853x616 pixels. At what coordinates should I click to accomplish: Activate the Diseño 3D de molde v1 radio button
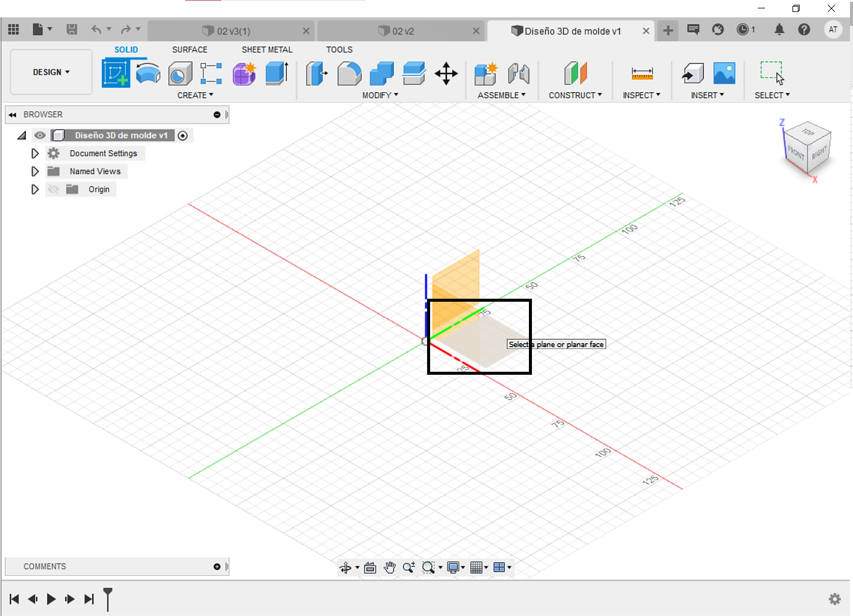[183, 136]
